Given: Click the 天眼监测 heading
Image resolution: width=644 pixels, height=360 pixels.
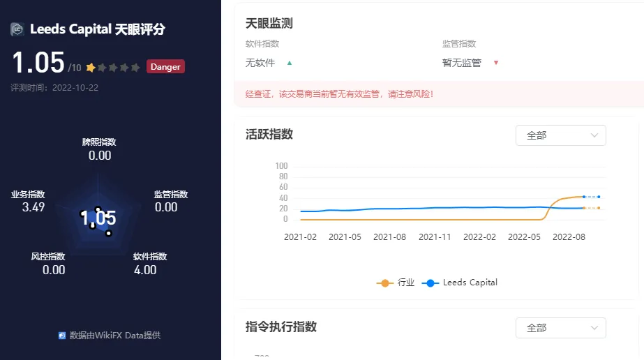Looking at the screenshot, I should (269, 24).
